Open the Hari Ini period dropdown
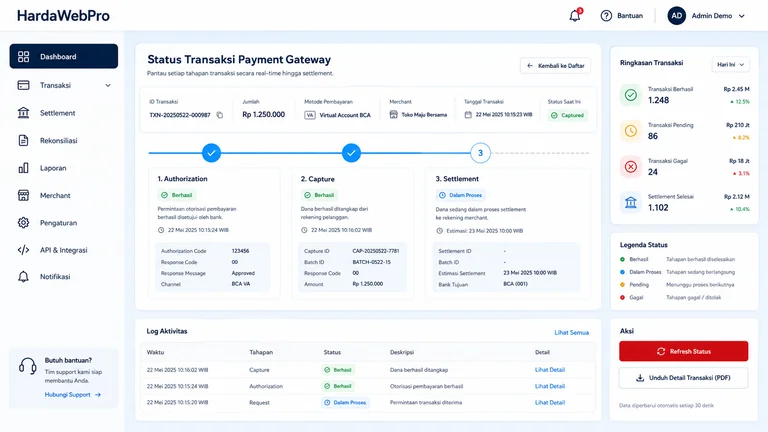The height and width of the screenshot is (432, 768). pyautogui.click(x=730, y=65)
